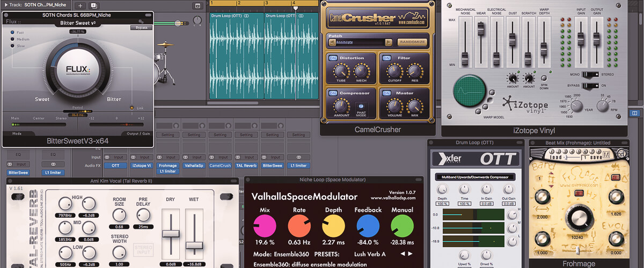Select previous CamelCrusher patch with left arrow
The width and height of the screenshot is (644, 268).
[x=331, y=42]
